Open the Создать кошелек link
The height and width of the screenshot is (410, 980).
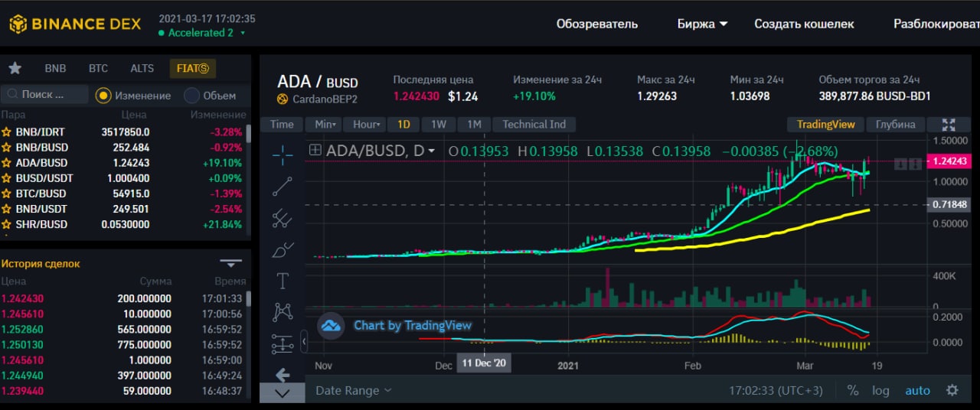[x=804, y=24]
